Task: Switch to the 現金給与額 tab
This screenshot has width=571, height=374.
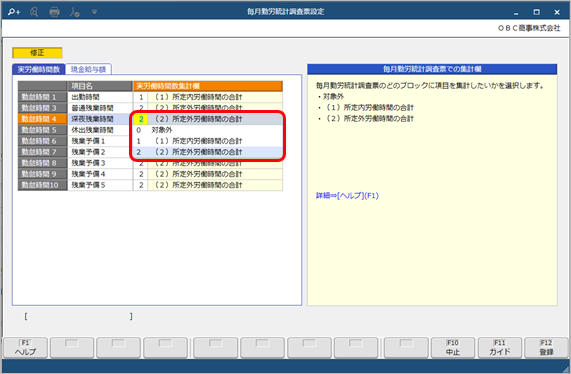Action: click(88, 69)
